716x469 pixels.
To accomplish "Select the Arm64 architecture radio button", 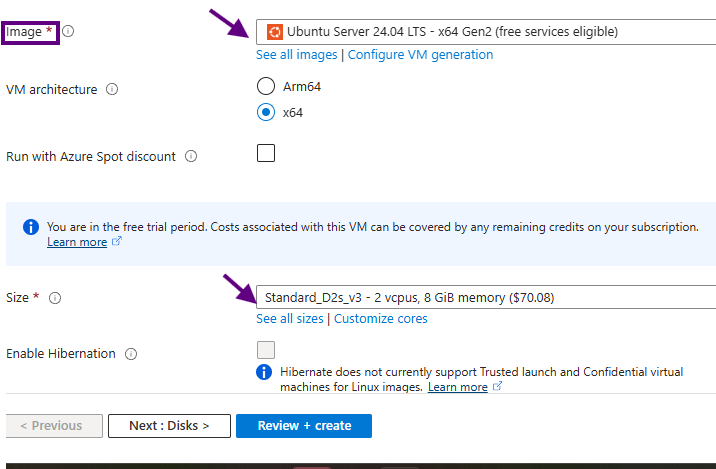I will coord(266,86).
